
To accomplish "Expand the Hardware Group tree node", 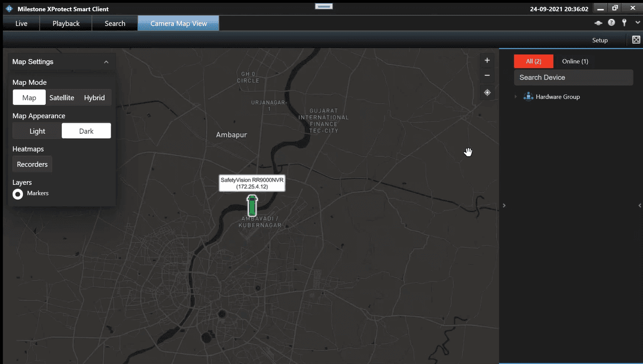I will 516,97.
